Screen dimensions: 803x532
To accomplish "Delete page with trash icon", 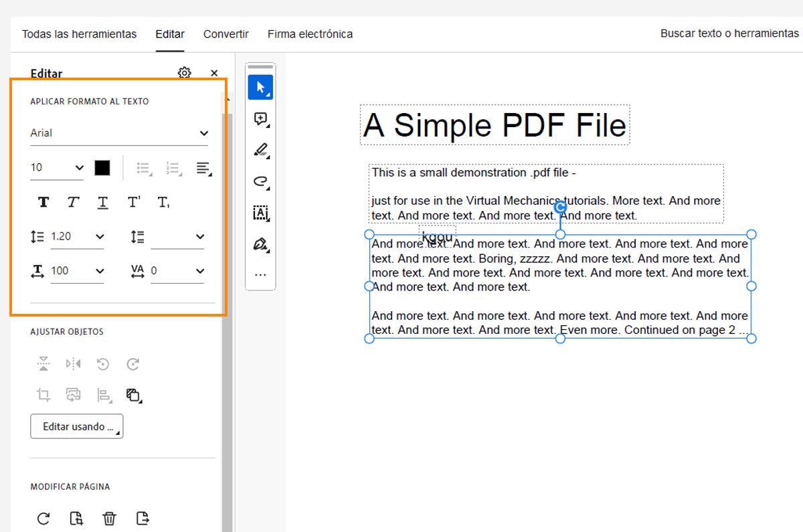I will pyautogui.click(x=109, y=519).
